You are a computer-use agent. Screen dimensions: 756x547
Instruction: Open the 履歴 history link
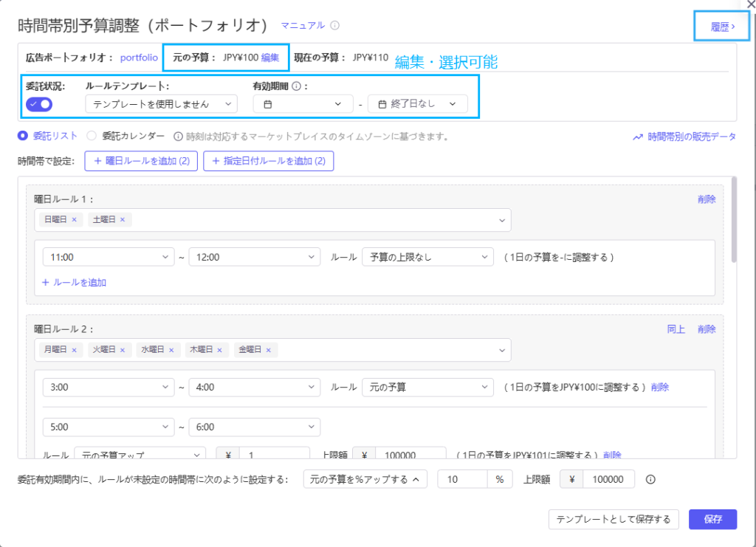click(722, 27)
